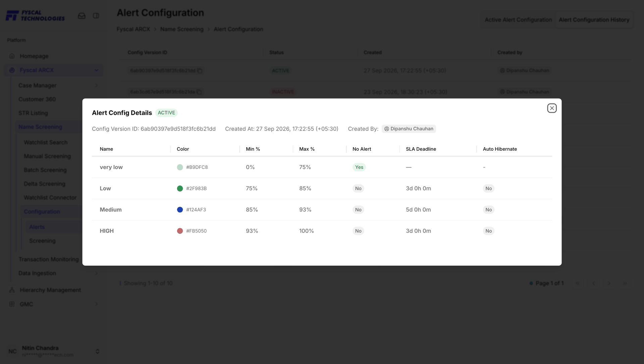This screenshot has height=364, width=644.
Task: Click the Yes badge in very low row
Action: click(359, 167)
